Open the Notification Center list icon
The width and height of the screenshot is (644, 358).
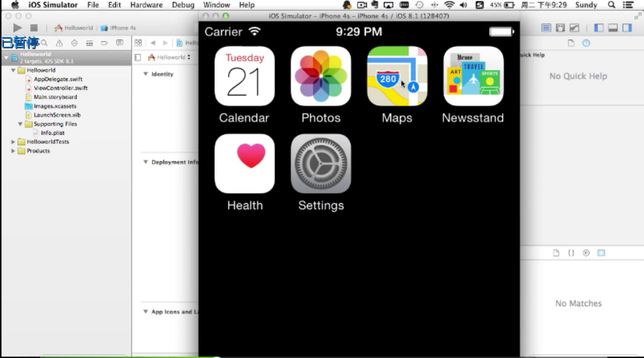coord(628,5)
